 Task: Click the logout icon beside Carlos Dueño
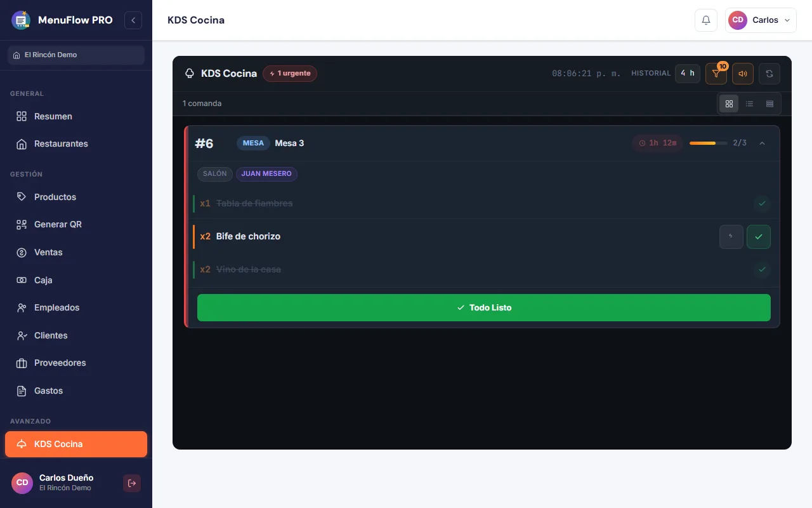[x=132, y=483]
